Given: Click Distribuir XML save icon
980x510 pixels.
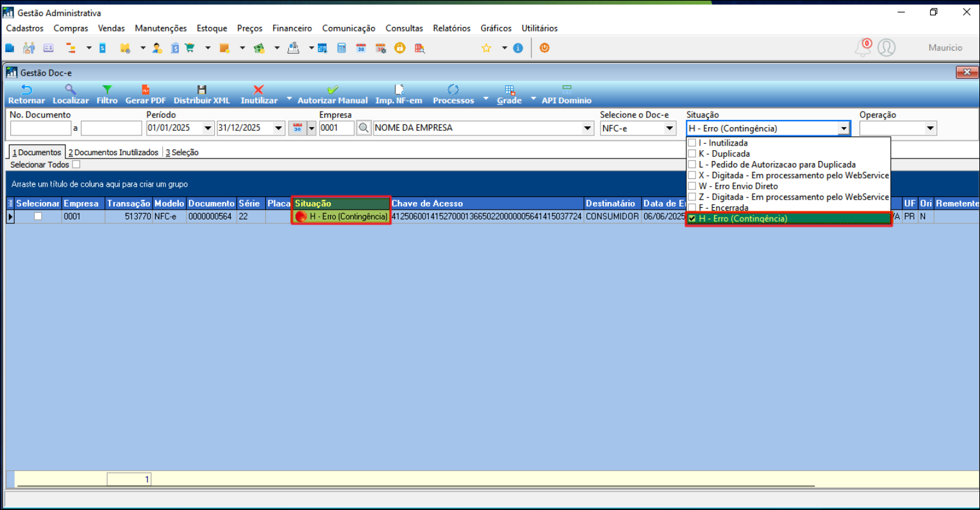Looking at the screenshot, I should click(x=202, y=90).
